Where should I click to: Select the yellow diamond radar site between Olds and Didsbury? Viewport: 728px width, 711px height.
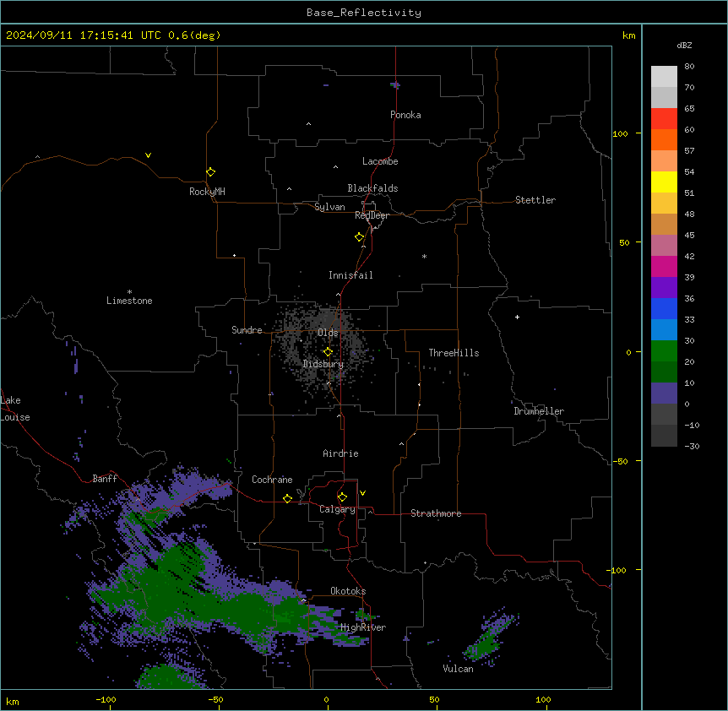point(328,352)
